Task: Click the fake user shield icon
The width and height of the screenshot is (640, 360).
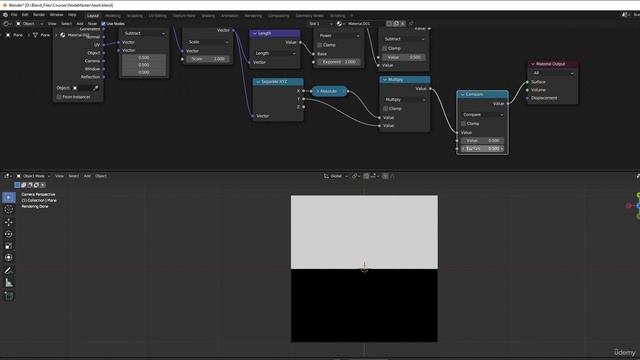Action: (x=389, y=24)
